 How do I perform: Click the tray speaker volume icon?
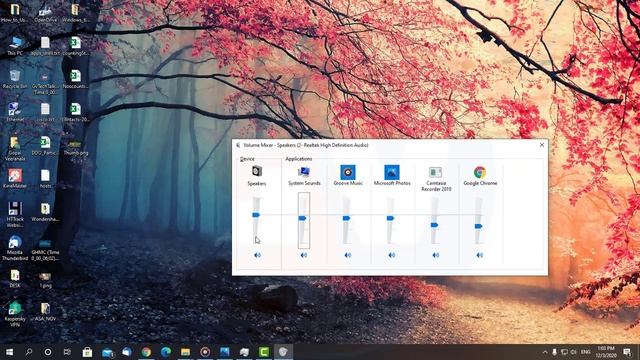(x=574, y=352)
